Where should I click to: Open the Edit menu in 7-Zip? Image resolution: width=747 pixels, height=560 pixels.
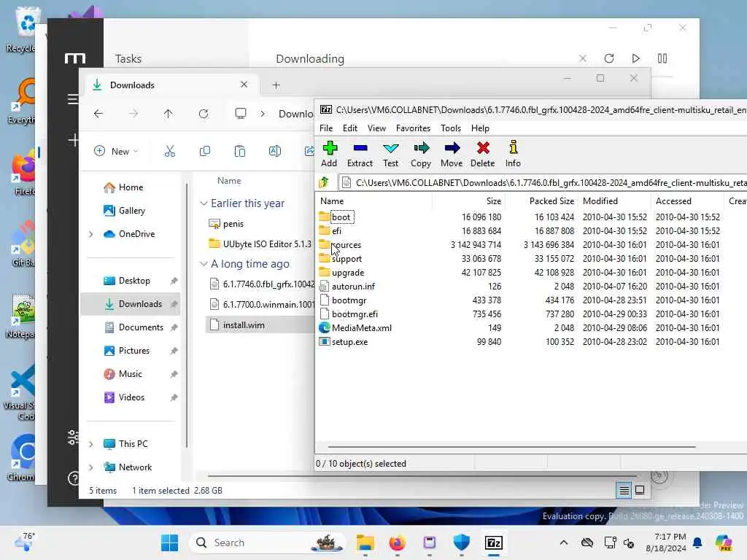pyautogui.click(x=349, y=128)
